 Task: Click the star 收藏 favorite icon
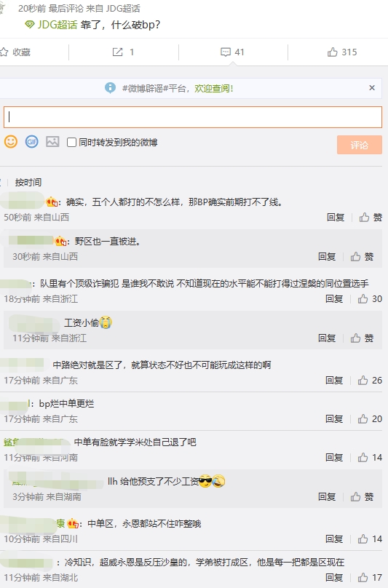pyautogui.click(x=4, y=52)
